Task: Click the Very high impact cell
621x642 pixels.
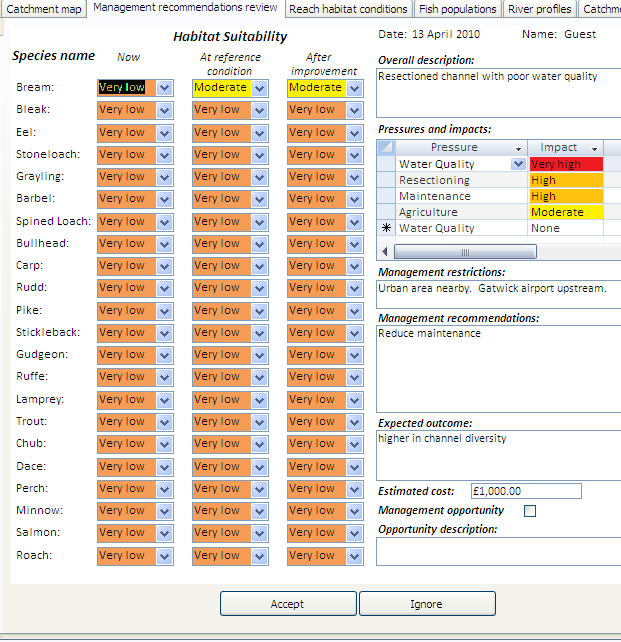Action: click(566, 164)
